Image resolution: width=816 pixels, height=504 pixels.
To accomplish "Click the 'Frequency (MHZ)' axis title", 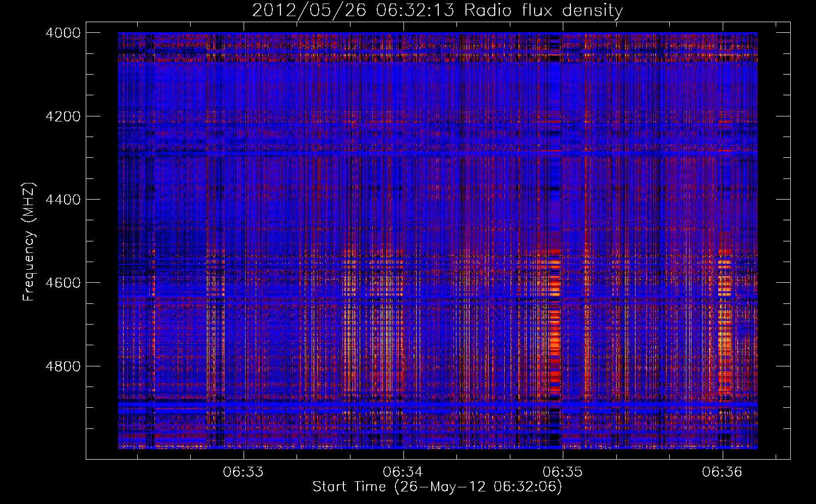I will point(29,241).
